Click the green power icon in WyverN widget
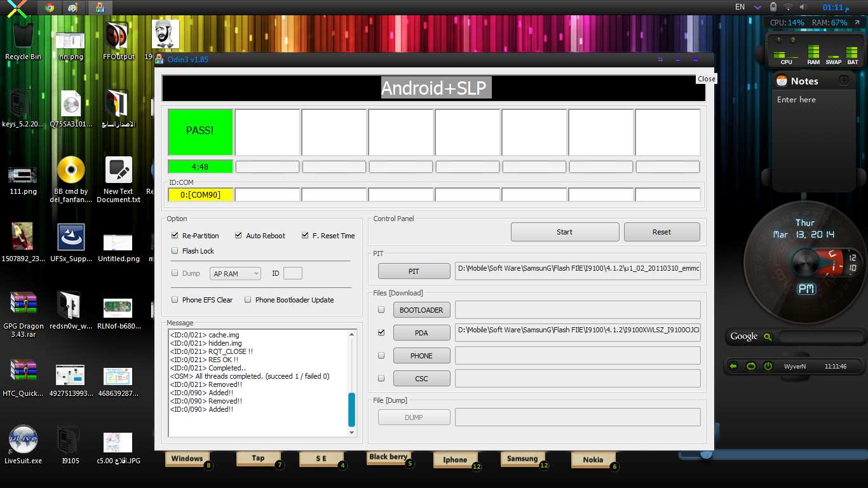Viewport: 868px width, 488px height. [x=768, y=367]
